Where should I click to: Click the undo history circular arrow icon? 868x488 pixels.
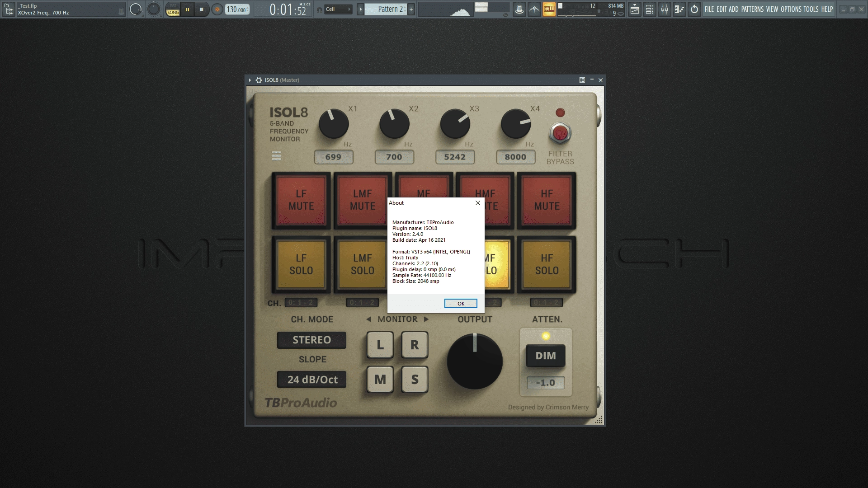point(694,9)
